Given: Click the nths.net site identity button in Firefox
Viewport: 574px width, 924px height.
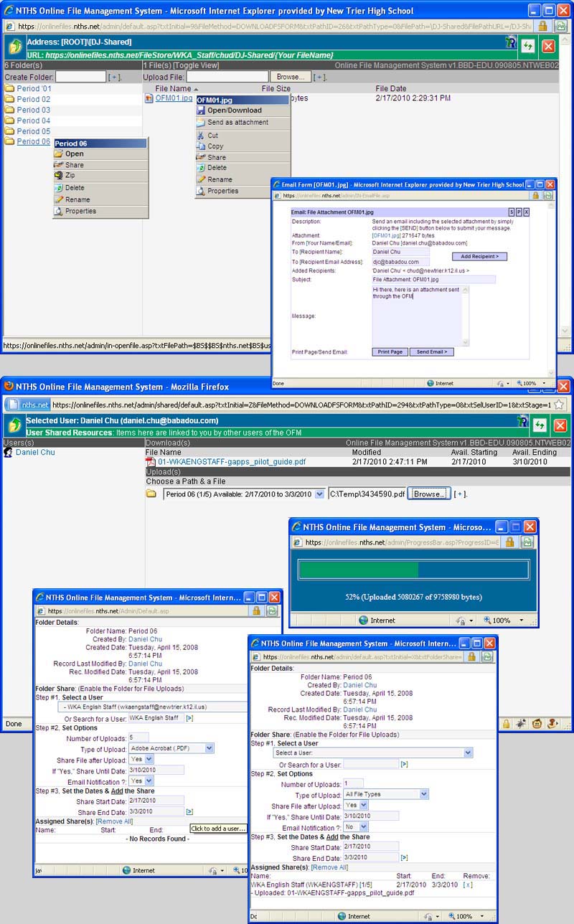Looking at the screenshot, I should point(28,405).
